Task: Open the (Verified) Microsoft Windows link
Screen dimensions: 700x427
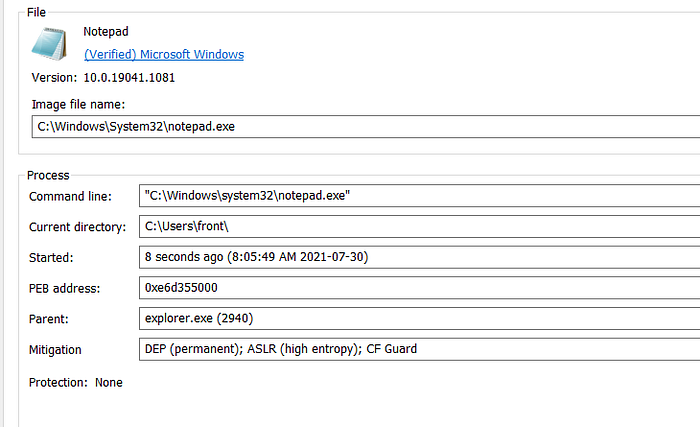Action: [164, 54]
